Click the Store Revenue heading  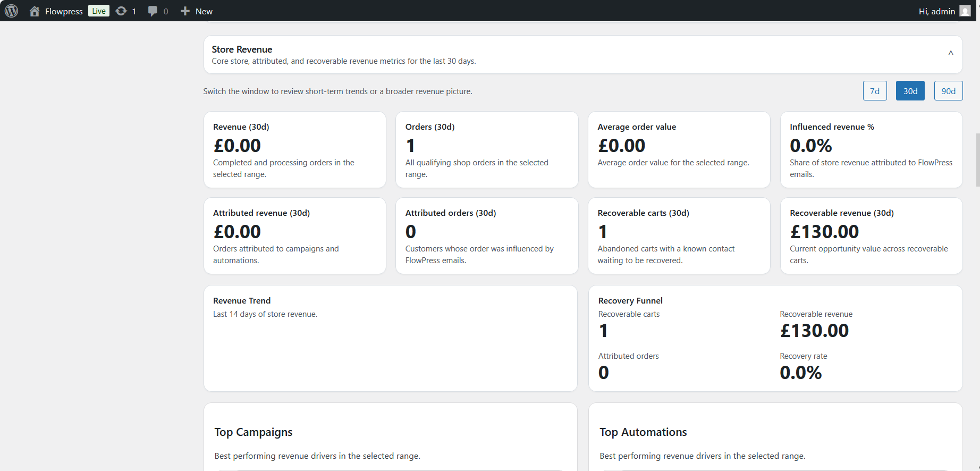(x=242, y=49)
